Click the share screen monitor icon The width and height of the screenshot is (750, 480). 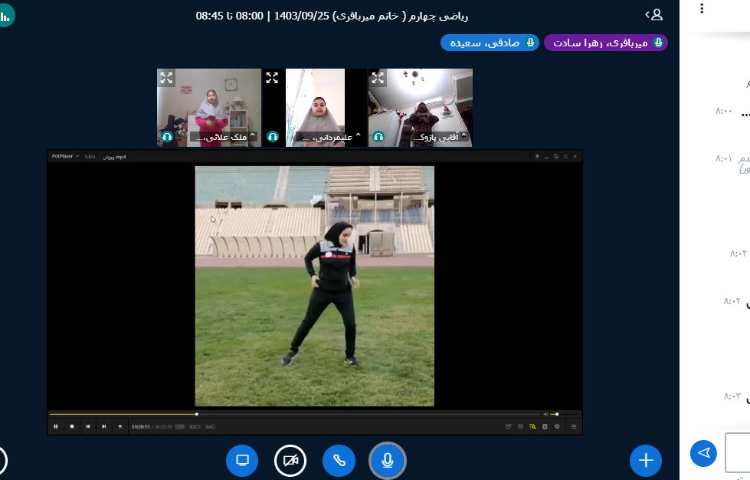coord(241,460)
